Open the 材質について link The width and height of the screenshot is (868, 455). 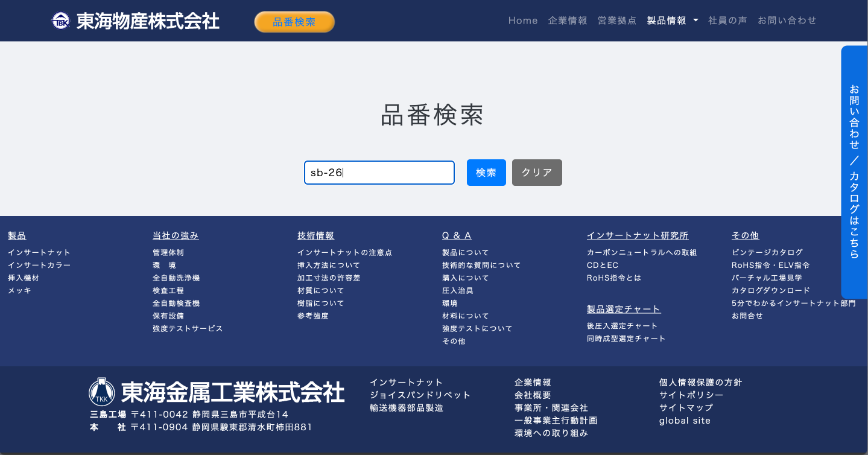tap(321, 291)
